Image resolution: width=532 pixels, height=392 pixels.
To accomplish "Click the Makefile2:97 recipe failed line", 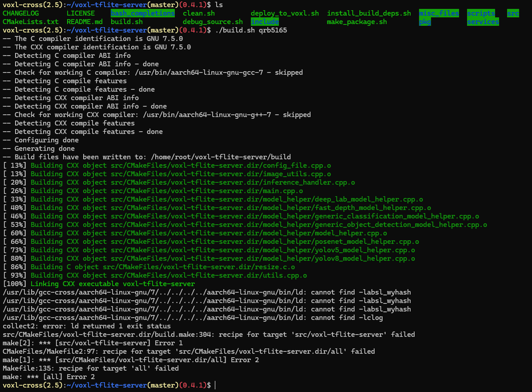I will [x=189, y=352].
